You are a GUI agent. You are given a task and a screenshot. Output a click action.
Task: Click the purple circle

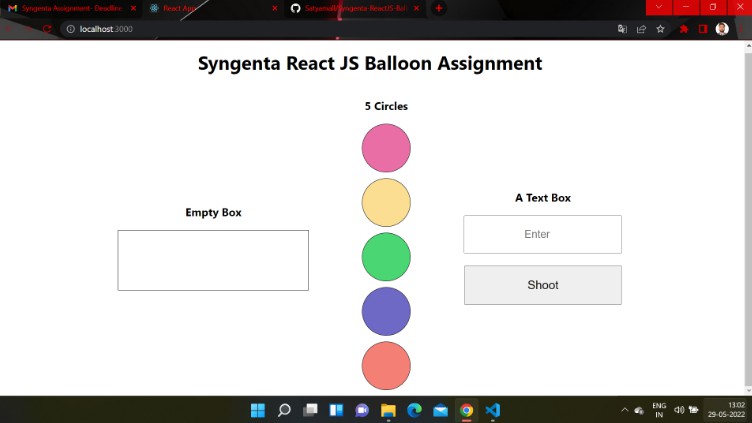386,310
